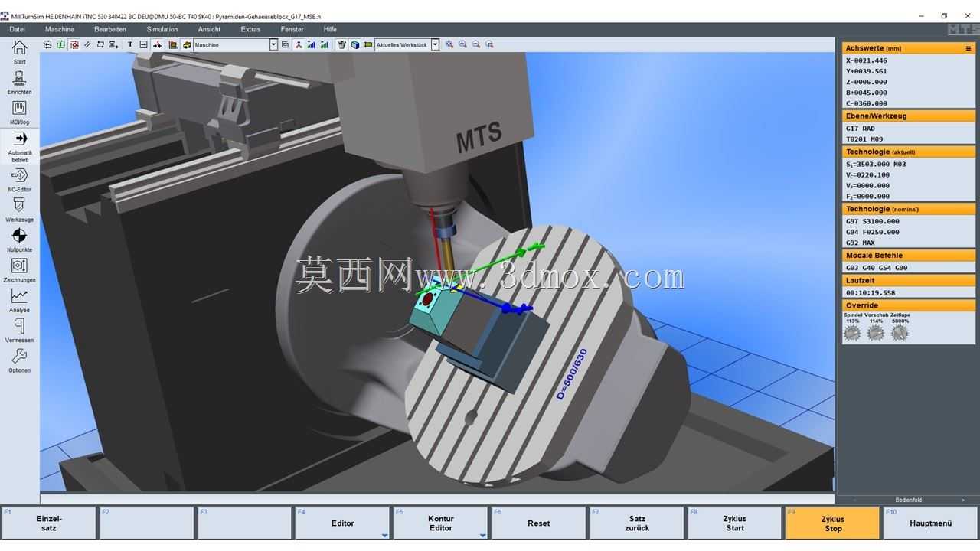Click the Bedienfeld left arrow
The height and width of the screenshot is (551, 980).
tap(855, 500)
